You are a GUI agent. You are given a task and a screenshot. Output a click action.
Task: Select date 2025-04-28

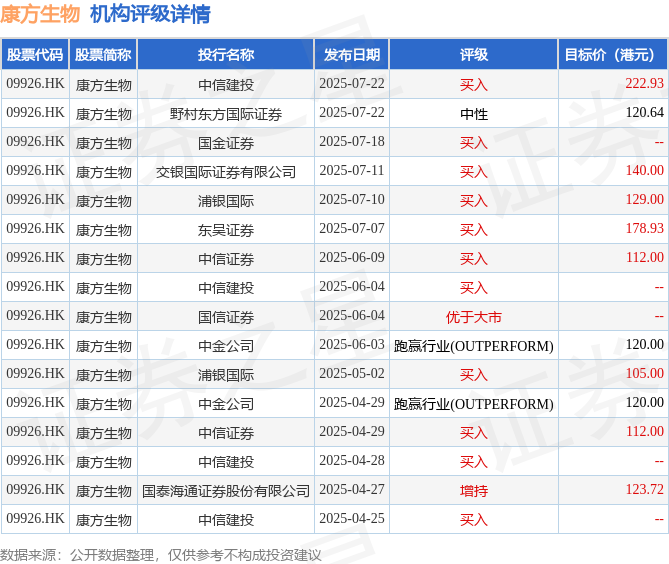[x=352, y=461]
